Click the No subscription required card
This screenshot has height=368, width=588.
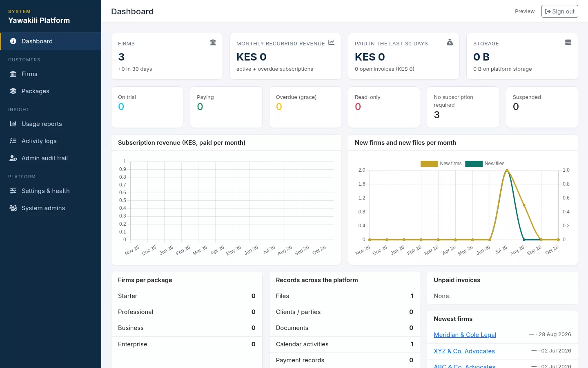point(463,107)
